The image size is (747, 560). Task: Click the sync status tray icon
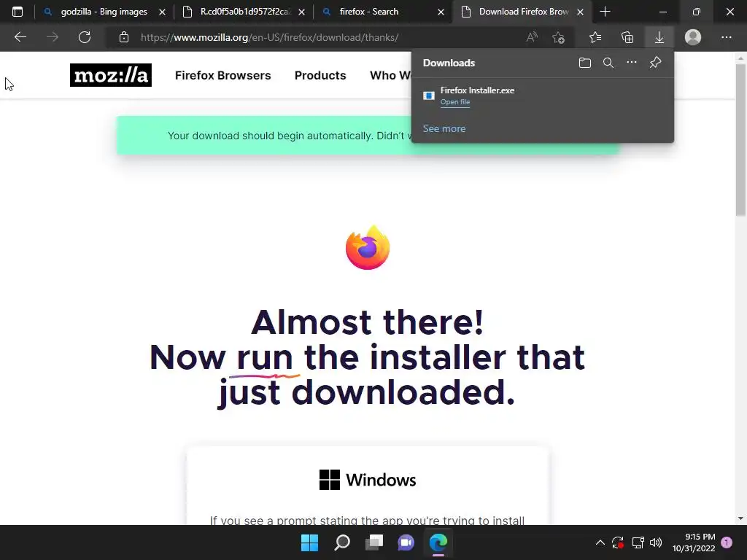(x=618, y=542)
